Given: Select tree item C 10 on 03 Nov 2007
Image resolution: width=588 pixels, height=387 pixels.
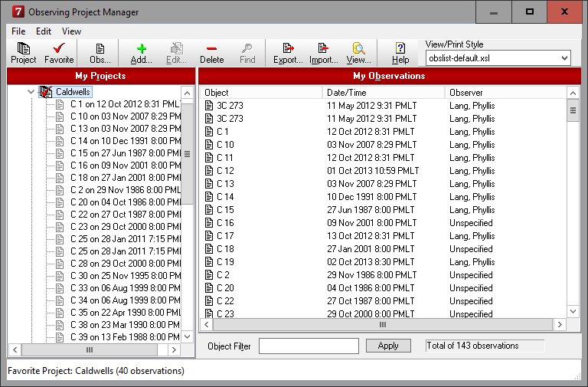Looking at the screenshot, I should (x=126, y=116).
